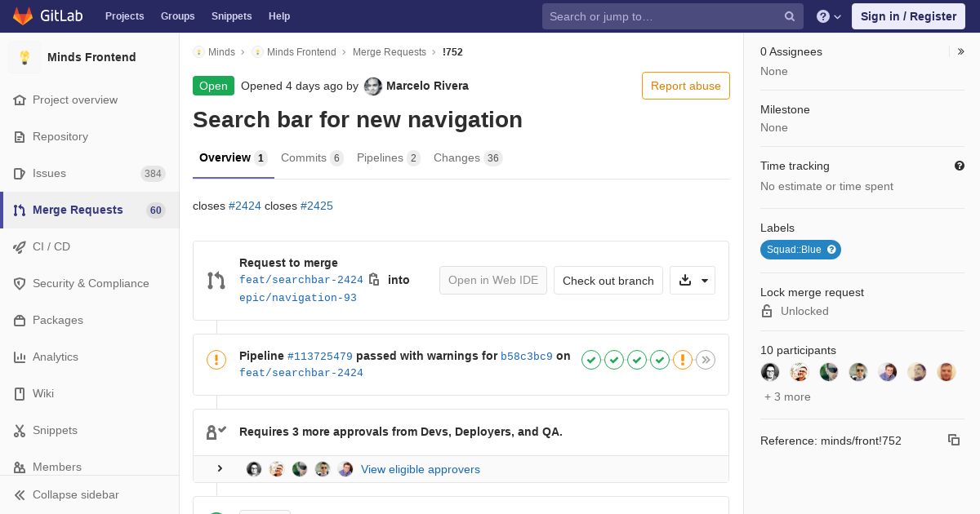Go to Merge Requests breadcrumb link
The height and width of the screenshot is (514, 980).
point(390,51)
